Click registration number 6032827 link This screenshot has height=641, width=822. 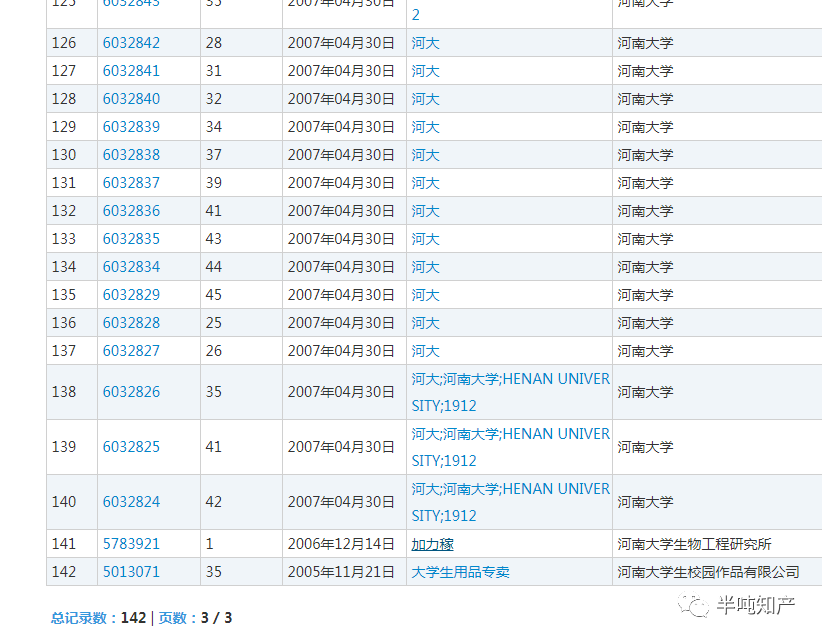click(x=131, y=351)
